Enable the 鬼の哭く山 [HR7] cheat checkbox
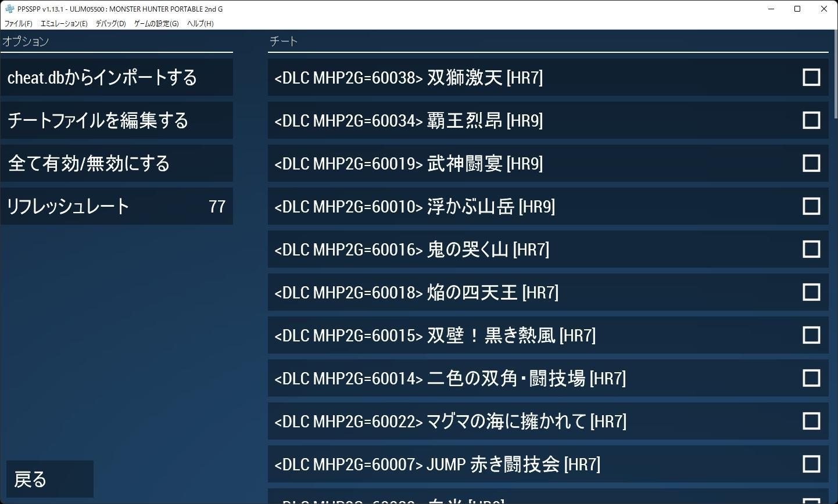This screenshot has width=838, height=504. point(811,249)
